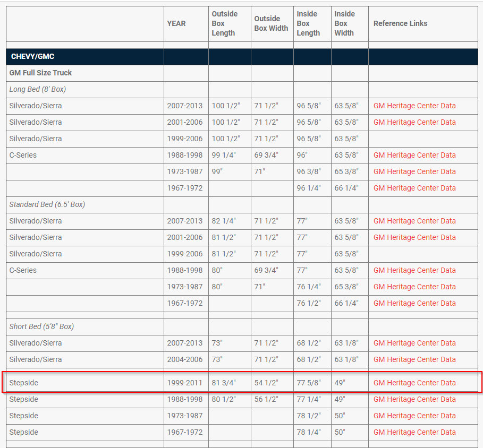483x448 pixels.
Task: Select the CHEVY/GMC section heading
Action: click(x=32, y=56)
